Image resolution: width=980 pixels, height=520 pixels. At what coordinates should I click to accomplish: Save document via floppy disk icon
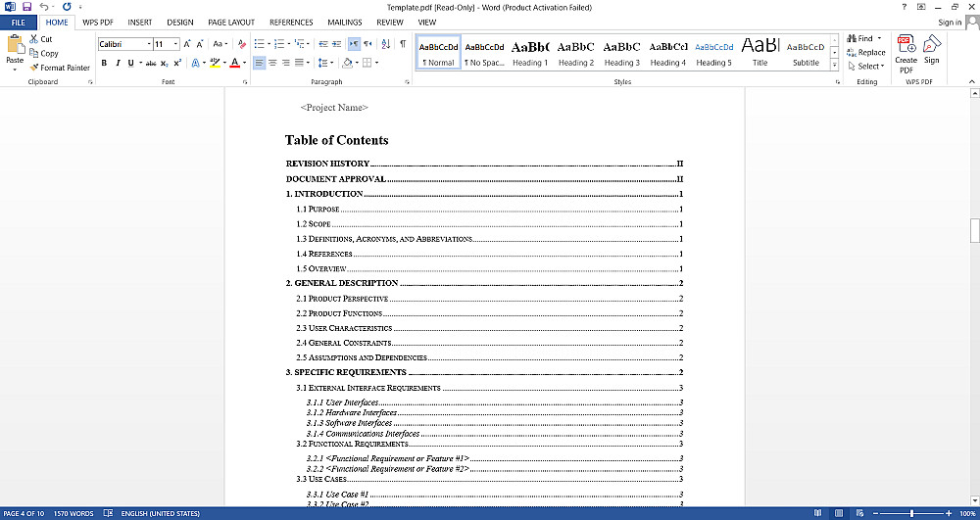tap(26, 7)
